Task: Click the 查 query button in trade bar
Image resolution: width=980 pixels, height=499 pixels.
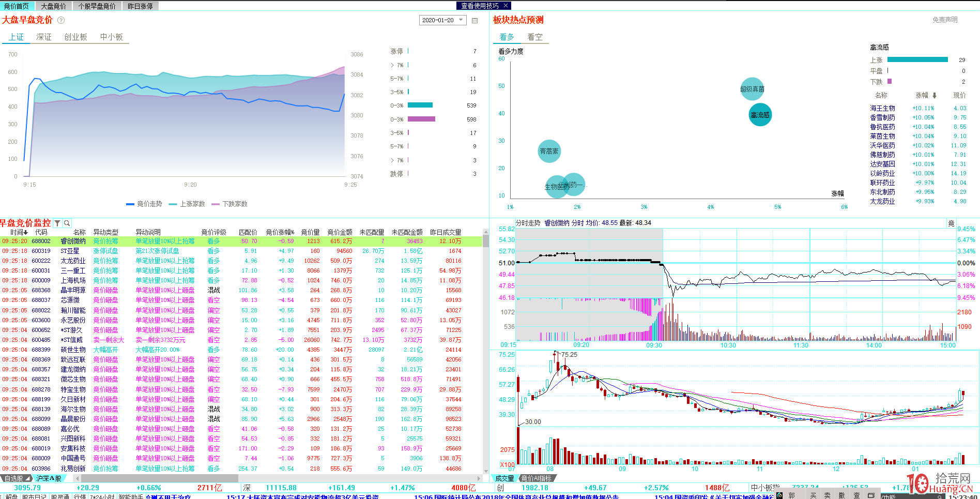Action: pyautogui.click(x=856, y=495)
